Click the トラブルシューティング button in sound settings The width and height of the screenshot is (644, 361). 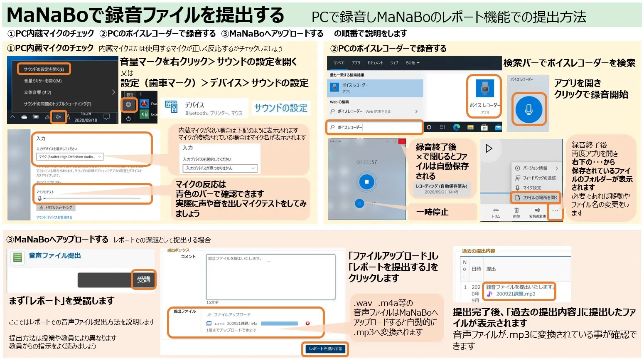click(x=56, y=208)
